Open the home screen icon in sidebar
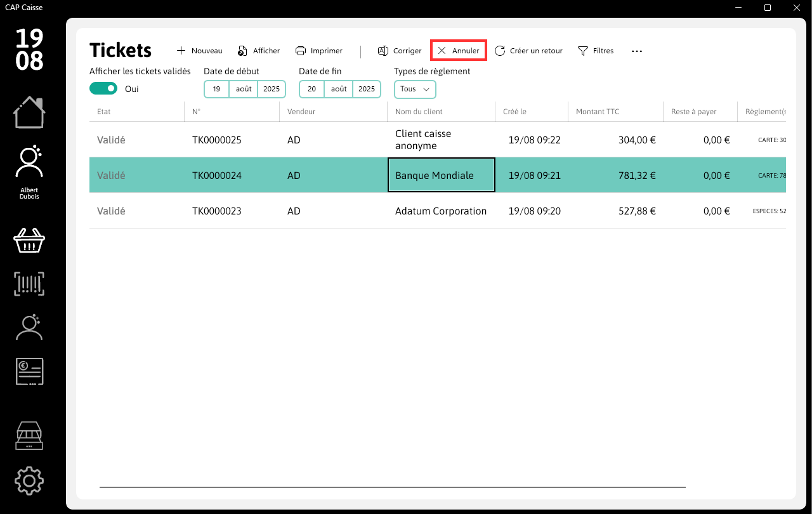 [x=29, y=112]
